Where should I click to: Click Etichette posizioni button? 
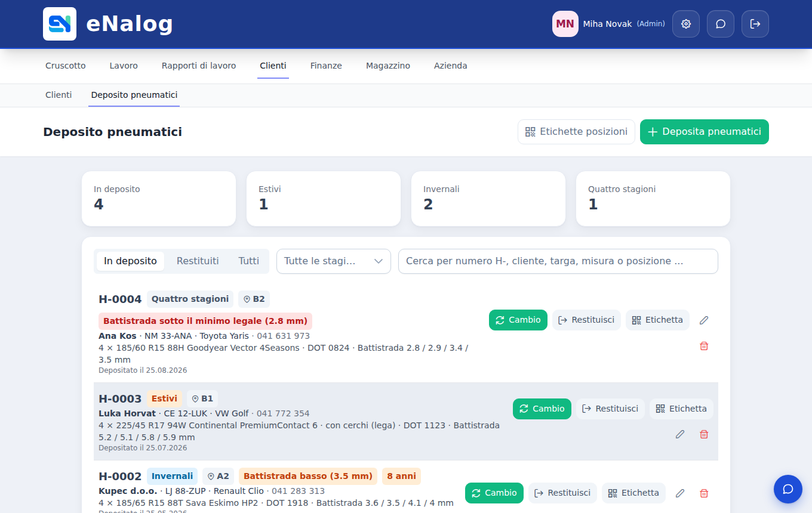tap(576, 132)
